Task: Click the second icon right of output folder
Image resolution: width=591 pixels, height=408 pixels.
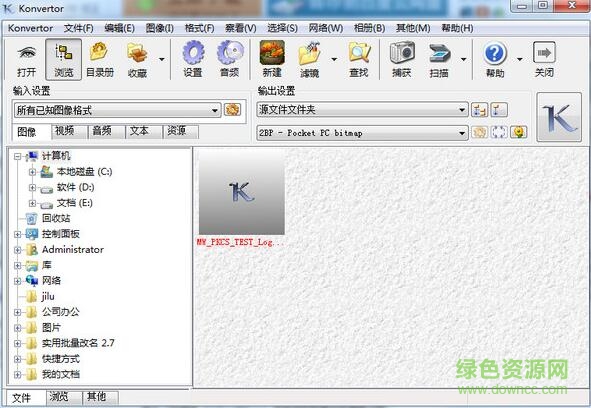Action: pyautogui.click(x=499, y=110)
